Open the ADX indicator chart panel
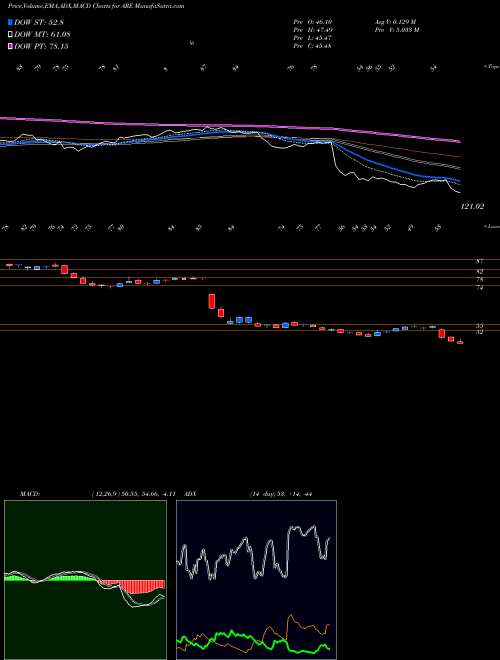Viewport: 500px width, 660px height. tap(256, 580)
